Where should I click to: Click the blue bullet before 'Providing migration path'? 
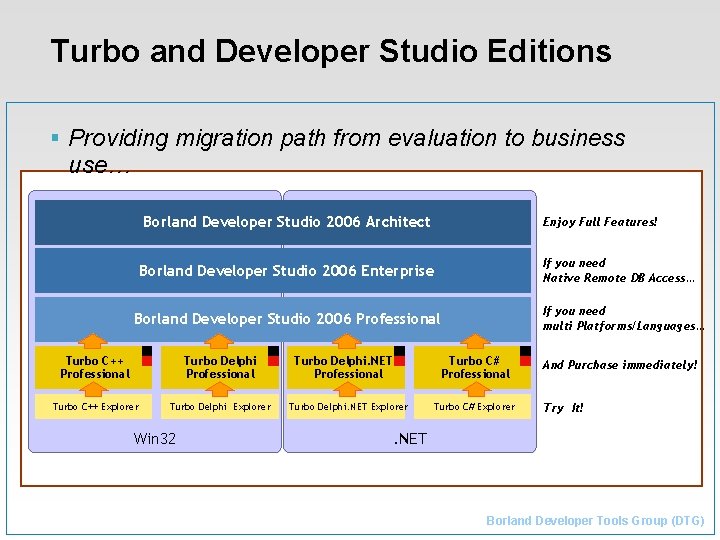pos(56,137)
